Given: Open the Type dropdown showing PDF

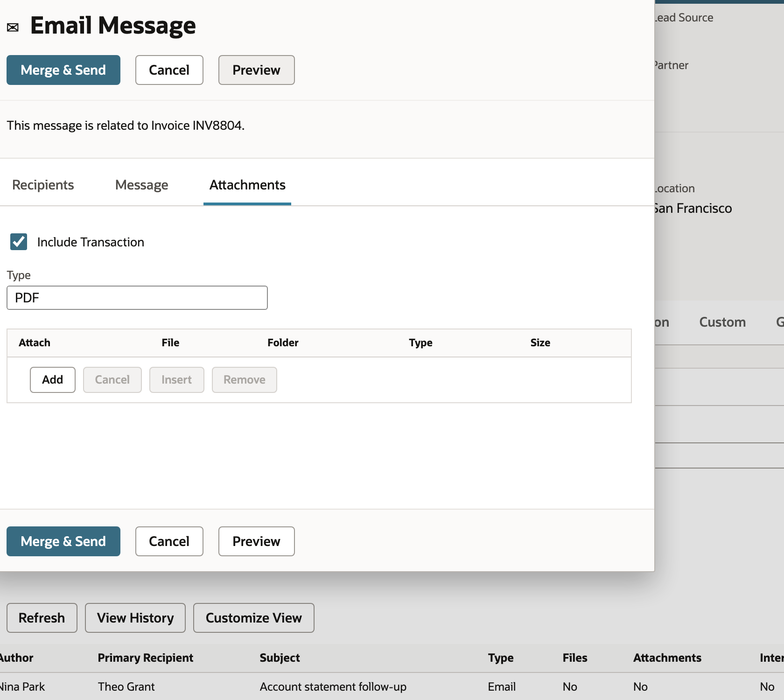Looking at the screenshot, I should point(137,298).
